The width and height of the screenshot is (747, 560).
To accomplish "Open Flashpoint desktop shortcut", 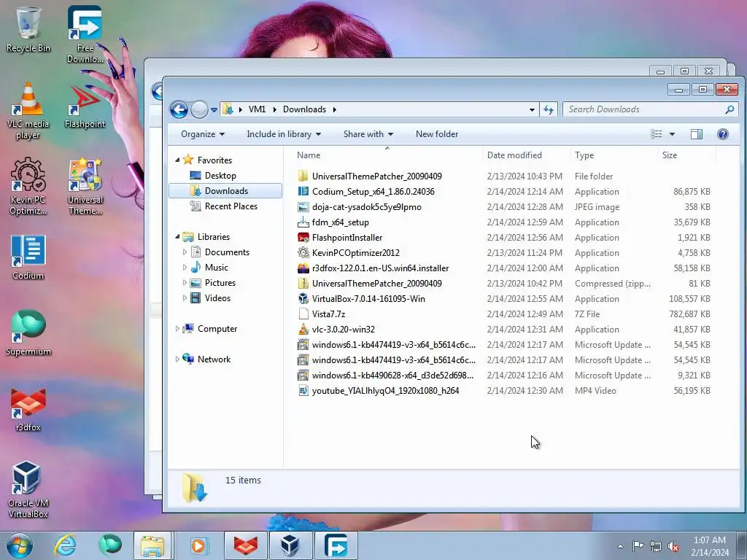I will (85, 106).
